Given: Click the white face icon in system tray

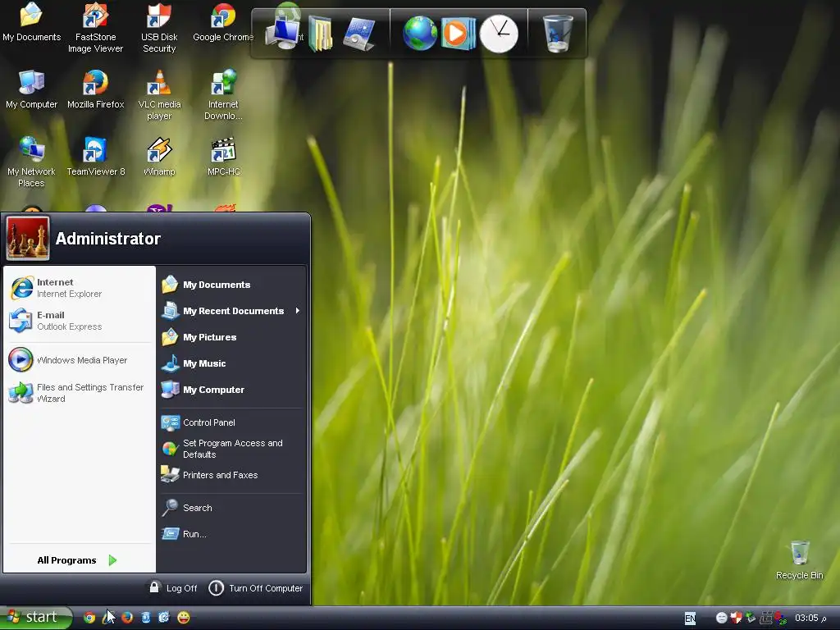Looking at the screenshot, I should pyautogui.click(x=722, y=619).
